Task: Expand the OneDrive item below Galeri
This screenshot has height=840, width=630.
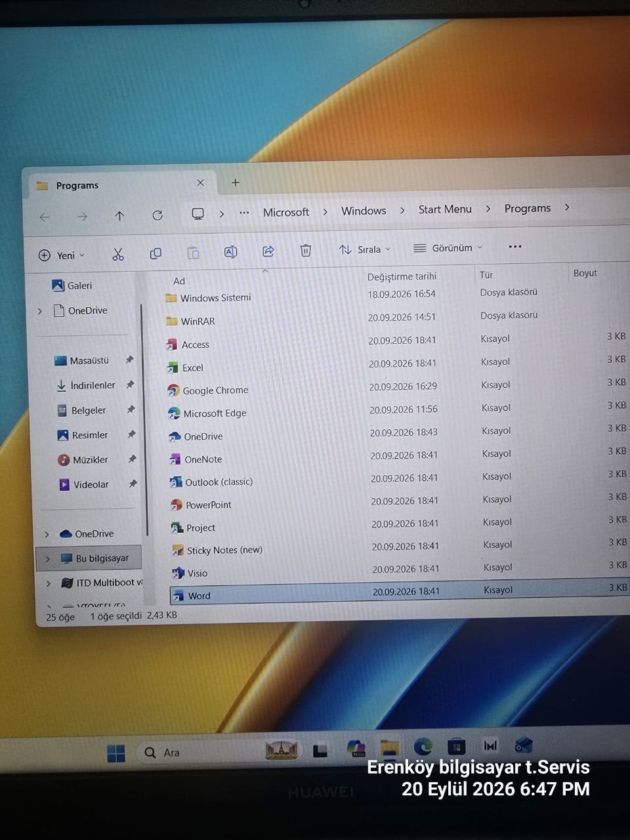Action: coord(40,311)
